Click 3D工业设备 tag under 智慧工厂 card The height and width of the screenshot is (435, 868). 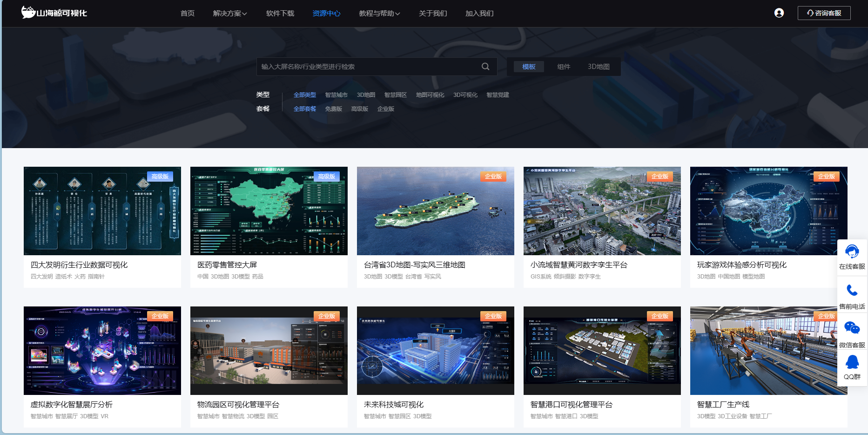pos(733,416)
